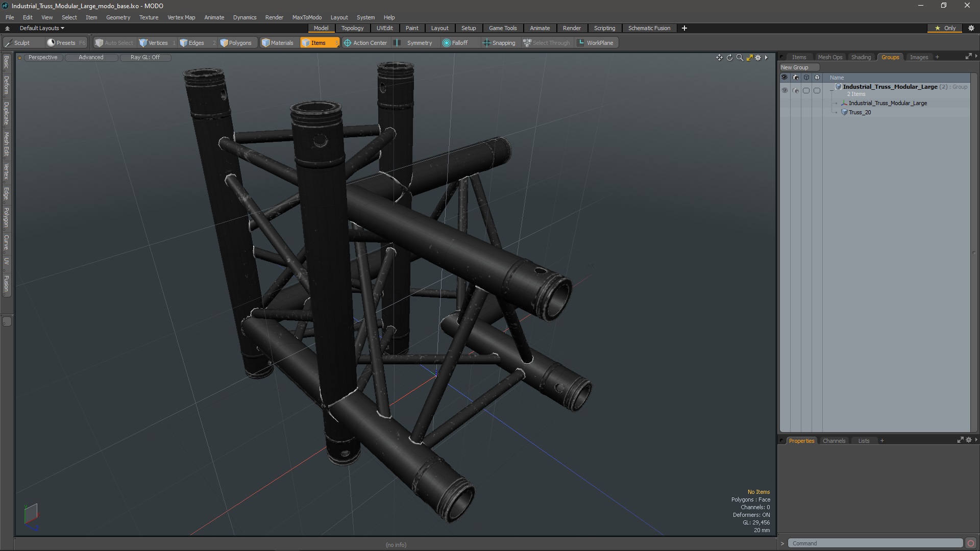Focus the Command input field
980x551 pixels.
875,543
